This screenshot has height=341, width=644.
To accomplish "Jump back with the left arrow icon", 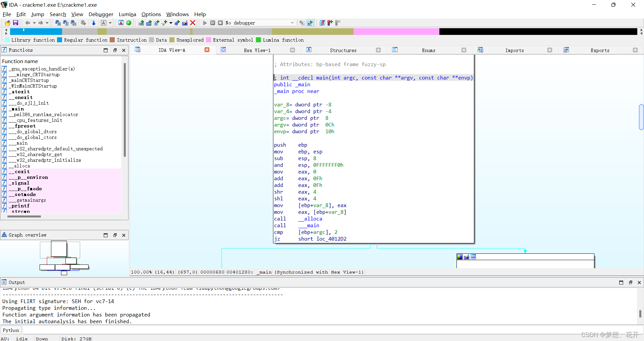I will pyautogui.click(x=28, y=23).
